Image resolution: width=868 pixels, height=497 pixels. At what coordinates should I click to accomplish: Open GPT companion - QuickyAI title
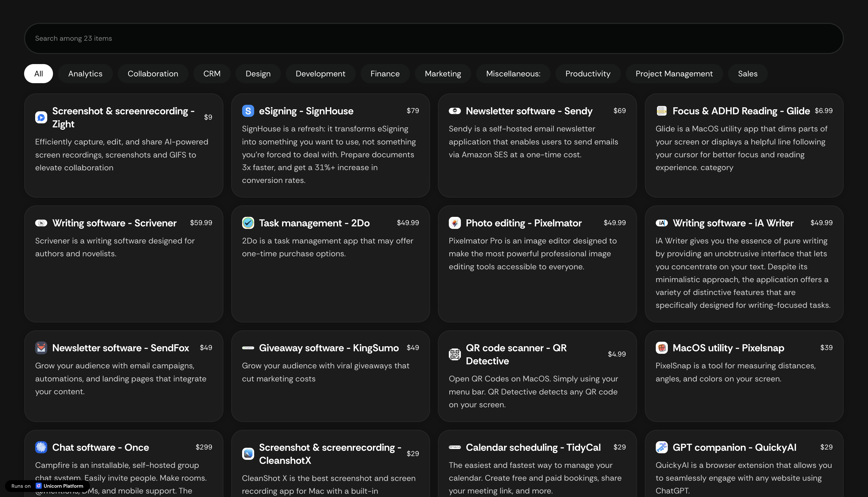point(735,447)
